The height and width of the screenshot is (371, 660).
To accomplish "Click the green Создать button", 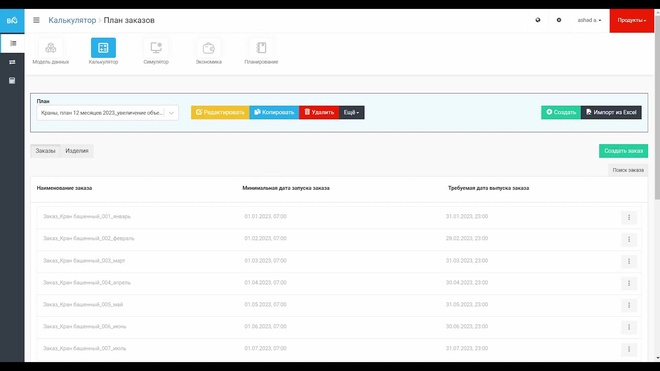I will coord(561,112).
